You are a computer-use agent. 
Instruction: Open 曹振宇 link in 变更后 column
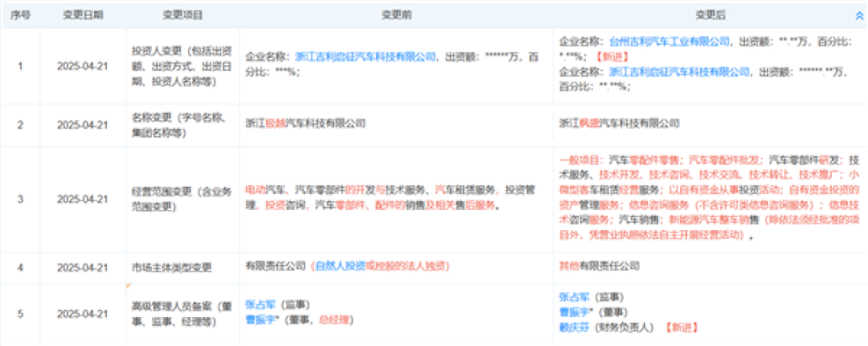pyautogui.click(x=575, y=311)
